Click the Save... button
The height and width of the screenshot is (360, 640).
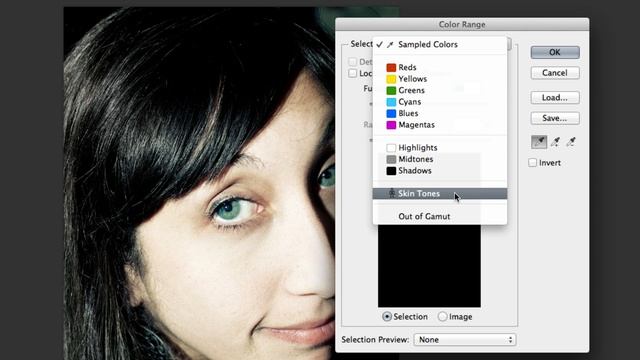(555, 118)
